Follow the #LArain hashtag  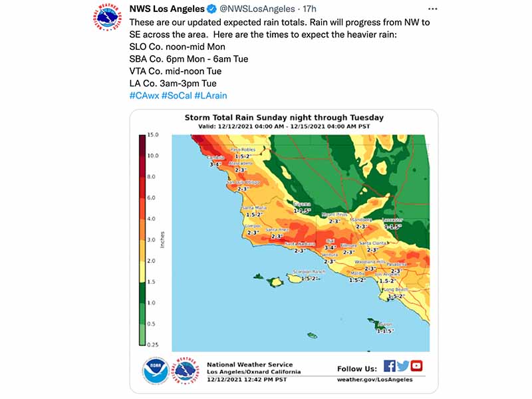click(x=211, y=96)
